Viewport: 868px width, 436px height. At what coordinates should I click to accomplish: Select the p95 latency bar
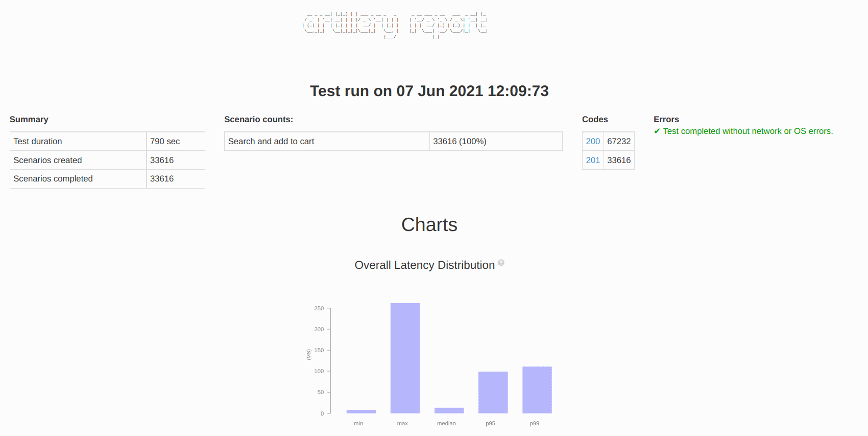(x=493, y=392)
